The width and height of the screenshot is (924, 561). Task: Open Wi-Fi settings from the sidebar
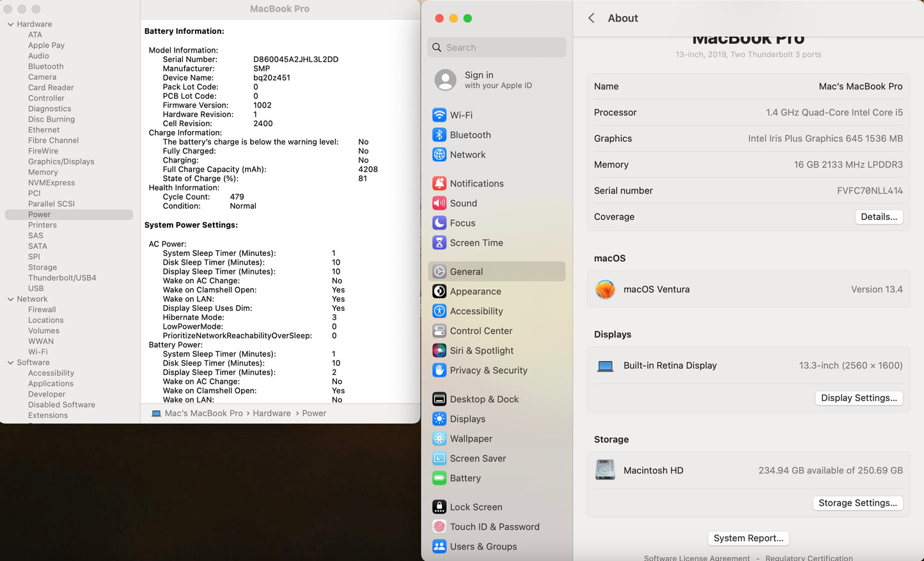pos(460,115)
